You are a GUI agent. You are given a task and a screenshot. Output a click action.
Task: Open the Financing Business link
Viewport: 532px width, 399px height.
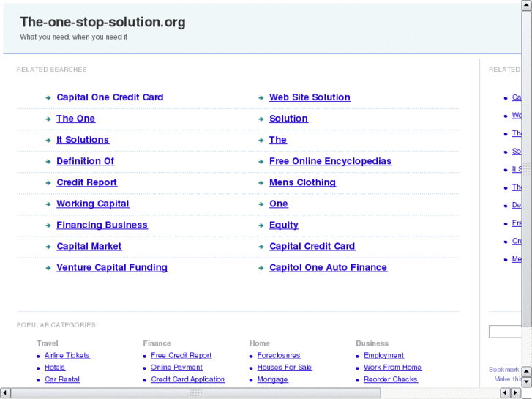point(102,225)
